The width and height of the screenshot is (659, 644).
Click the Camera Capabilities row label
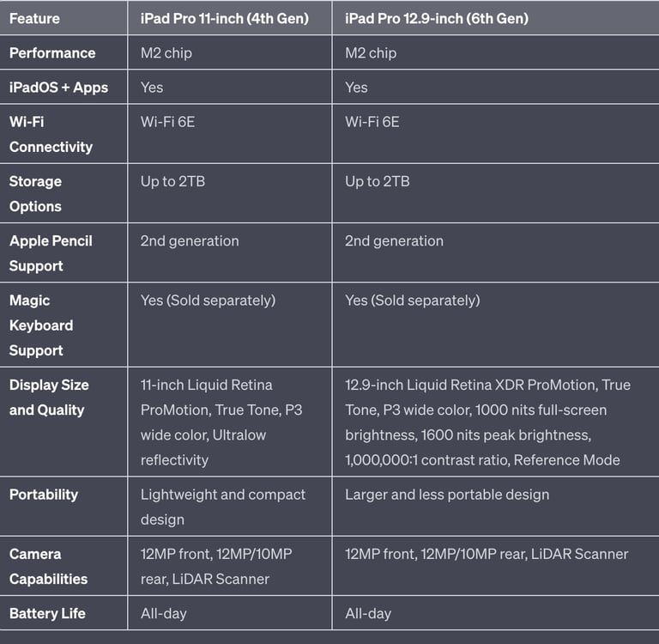coord(48,567)
